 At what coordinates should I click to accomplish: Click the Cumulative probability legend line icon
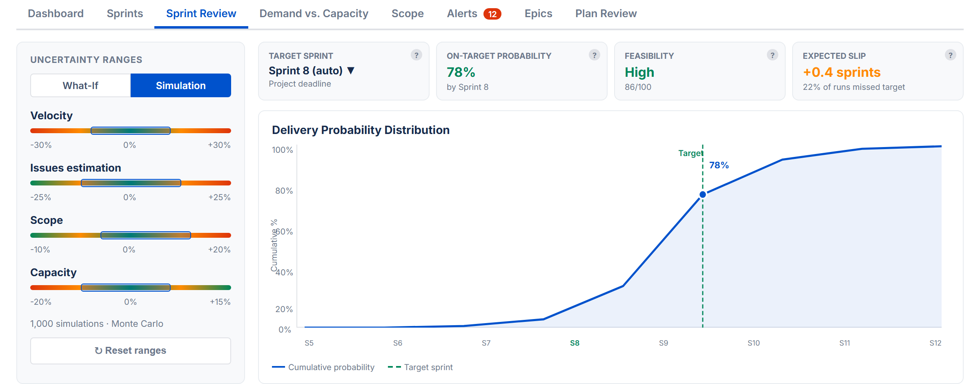279,367
